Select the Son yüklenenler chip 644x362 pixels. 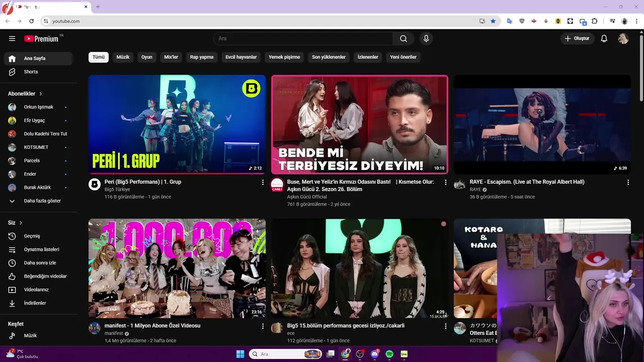point(329,57)
